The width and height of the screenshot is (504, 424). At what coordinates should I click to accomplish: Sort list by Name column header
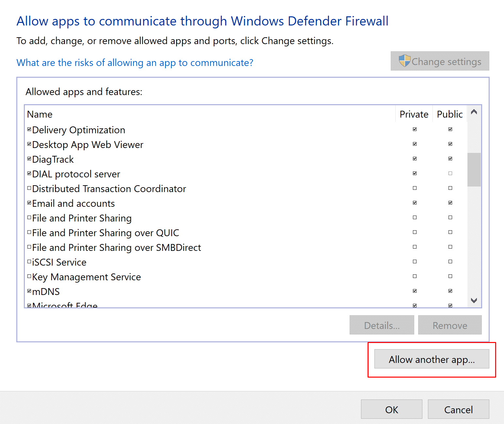click(40, 114)
